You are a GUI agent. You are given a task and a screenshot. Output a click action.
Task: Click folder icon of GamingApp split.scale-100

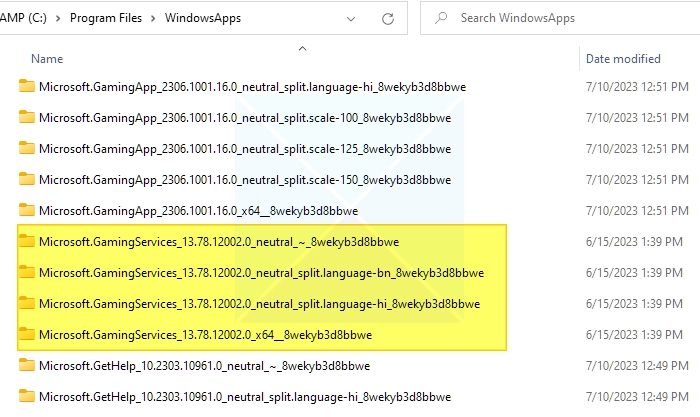pos(27,117)
